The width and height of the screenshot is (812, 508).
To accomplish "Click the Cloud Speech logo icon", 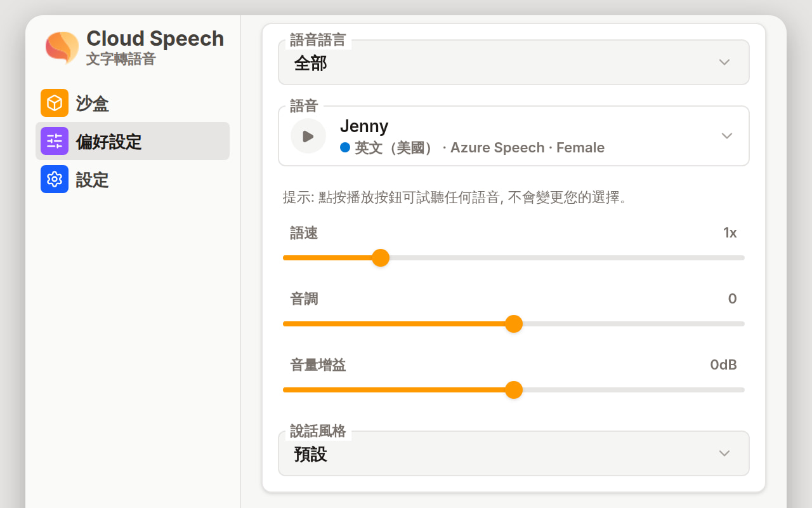I will [x=62, y=48].
